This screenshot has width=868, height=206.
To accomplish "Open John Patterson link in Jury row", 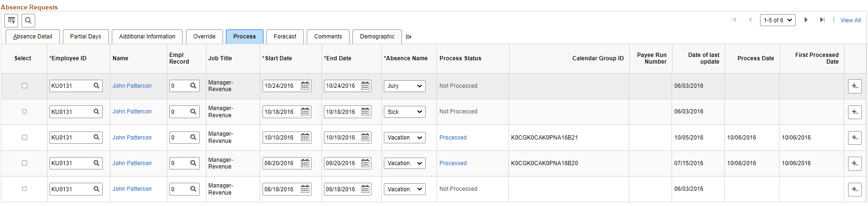I will 132,86.
